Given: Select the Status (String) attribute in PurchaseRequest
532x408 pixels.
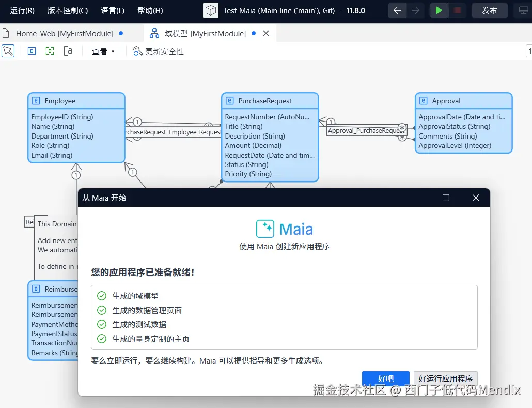Looking at the screenshot, I should 246,164.
